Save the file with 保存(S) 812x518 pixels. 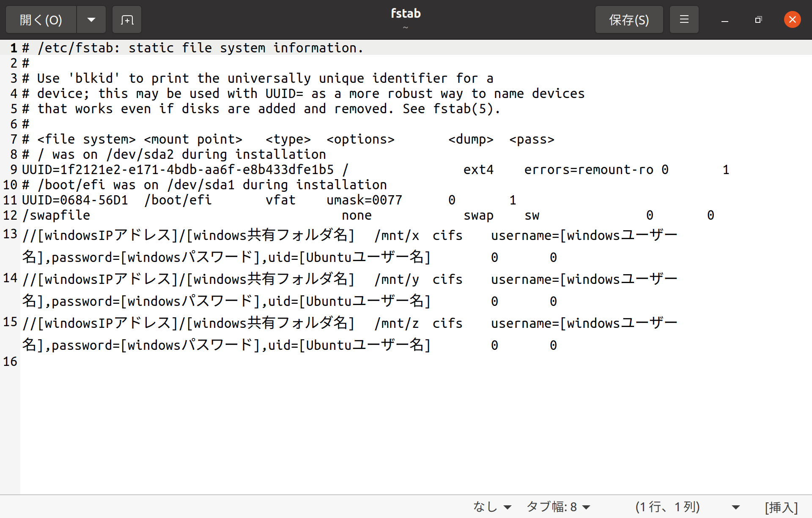coord(629,20)
